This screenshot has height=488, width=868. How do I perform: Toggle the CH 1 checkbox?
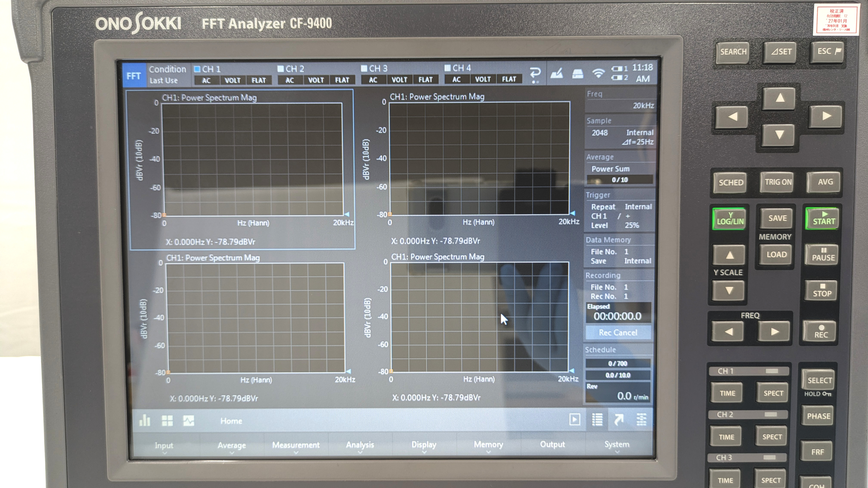[197, 69]
